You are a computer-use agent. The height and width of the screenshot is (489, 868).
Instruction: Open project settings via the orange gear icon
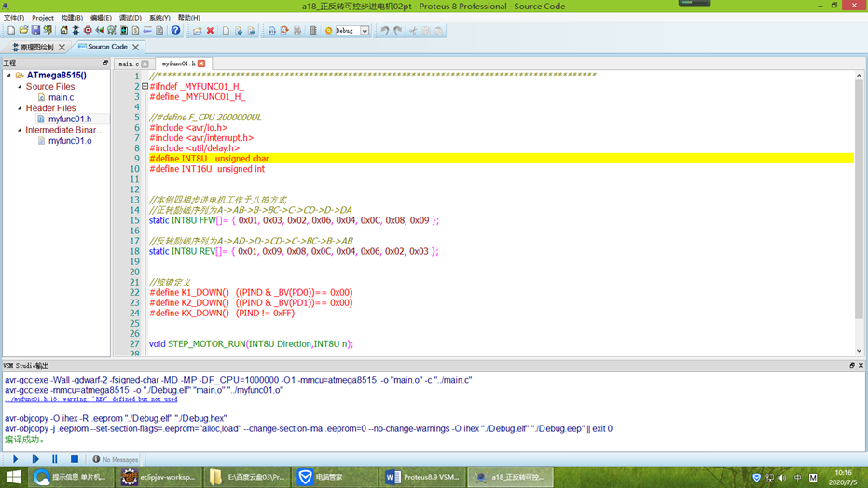coord(328,31)
